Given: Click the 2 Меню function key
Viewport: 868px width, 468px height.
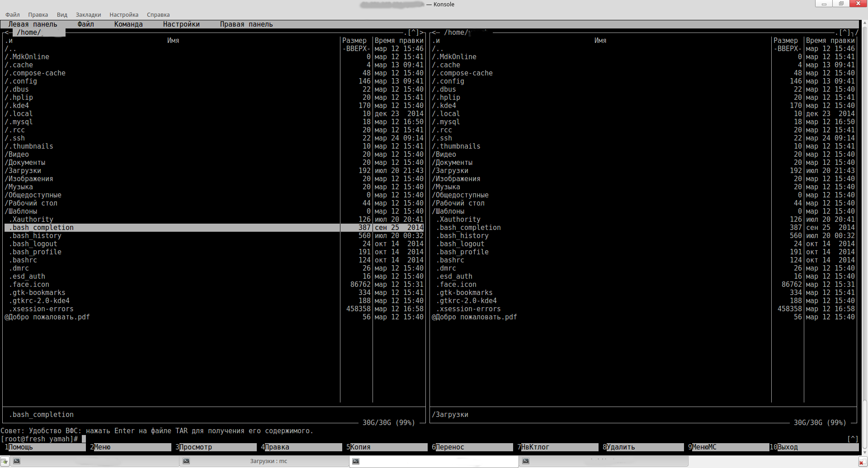Looking at the screenshot, I should tap(131, 447).
